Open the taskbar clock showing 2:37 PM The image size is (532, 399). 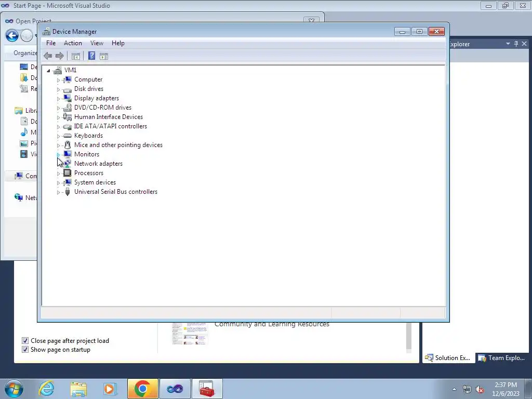(506, 389)
